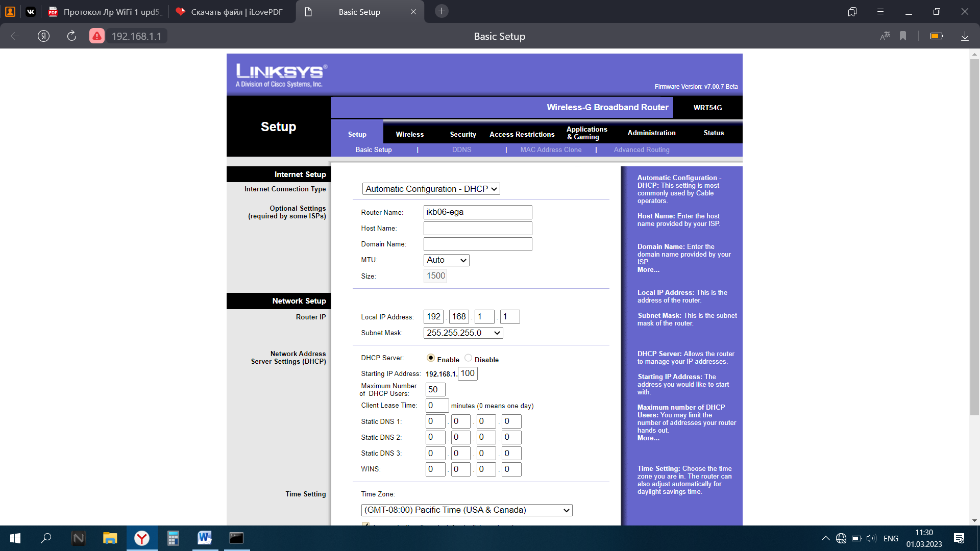Viewport: 980px width, 551px height.
Task: Go to Advanced Routing subtab
Action: point(642,149)
